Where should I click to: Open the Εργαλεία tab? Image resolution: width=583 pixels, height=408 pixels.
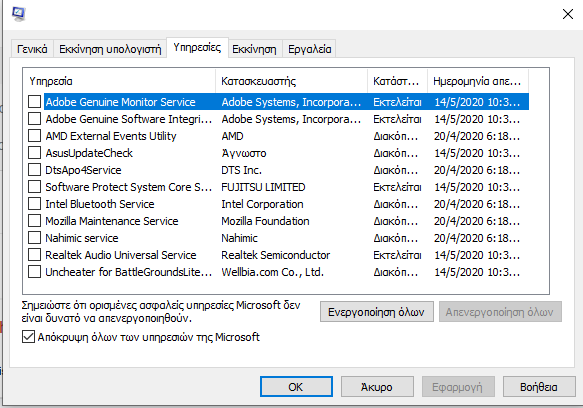pos(309,49)
